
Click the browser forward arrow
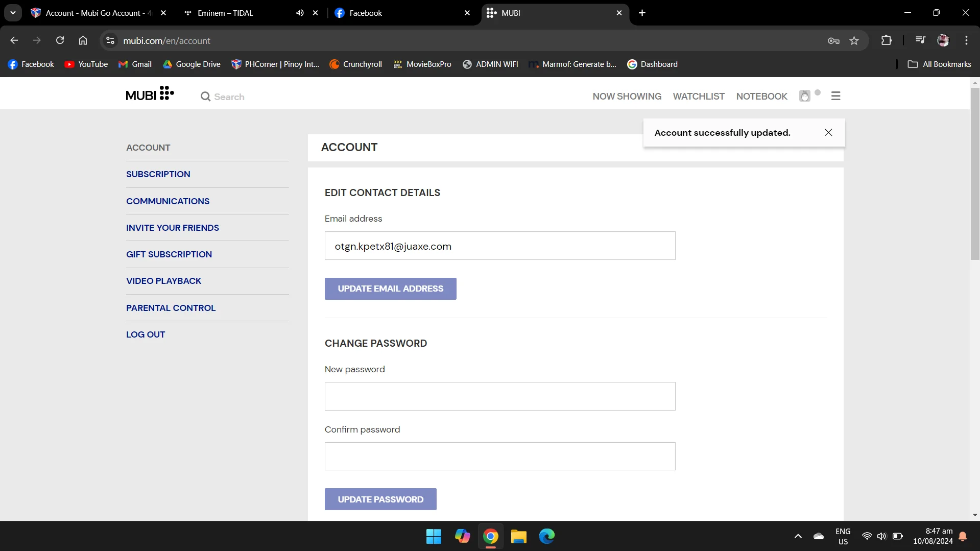coord(37,40)
